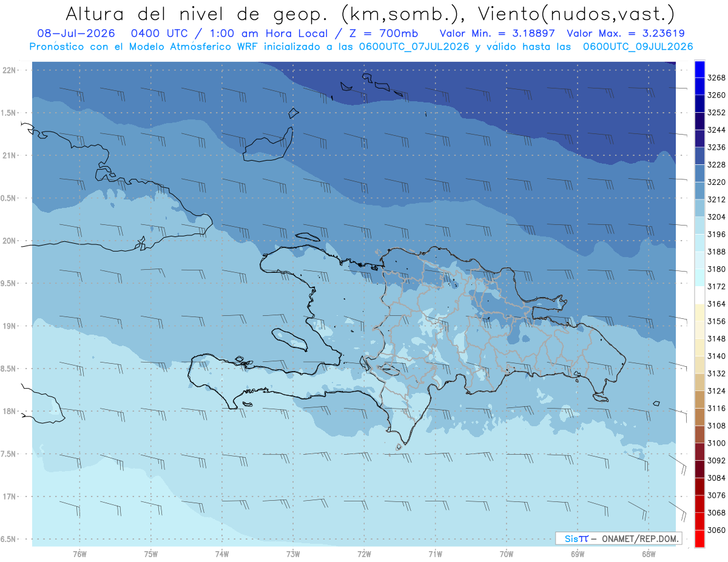Click the 19N latitude tick label

(x=10, y=326)
